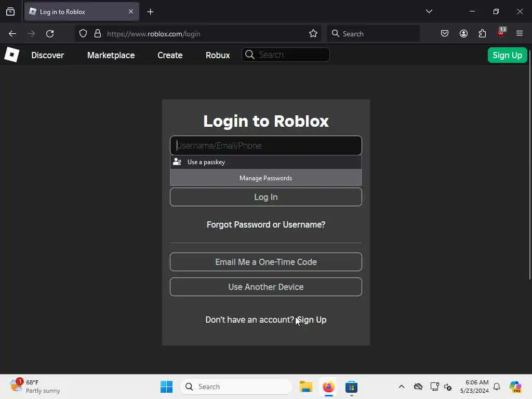View site information via padlock icon
Viewport: 532px width, 399px height.
[98, 34]
